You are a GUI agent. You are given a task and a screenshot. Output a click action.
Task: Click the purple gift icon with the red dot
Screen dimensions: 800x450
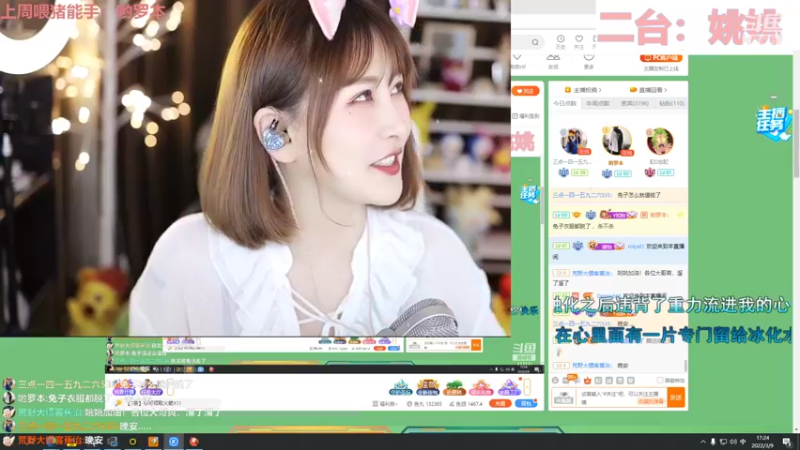coord(509,388)
